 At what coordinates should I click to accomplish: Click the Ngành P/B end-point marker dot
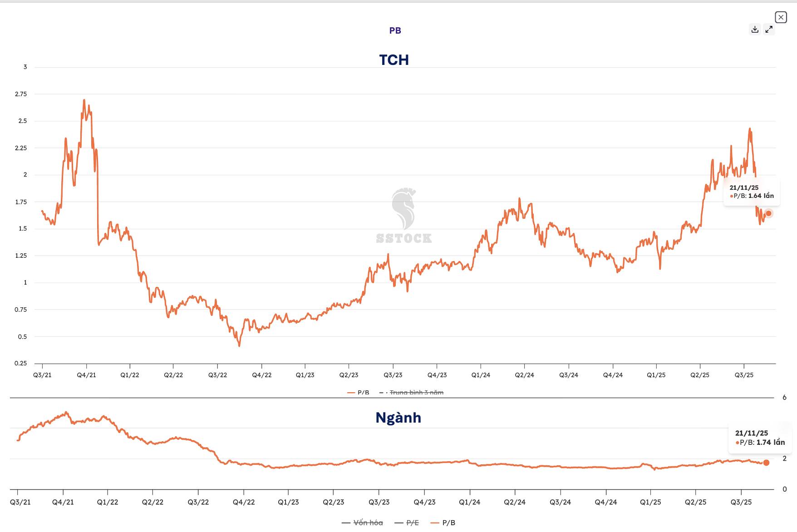766,463
